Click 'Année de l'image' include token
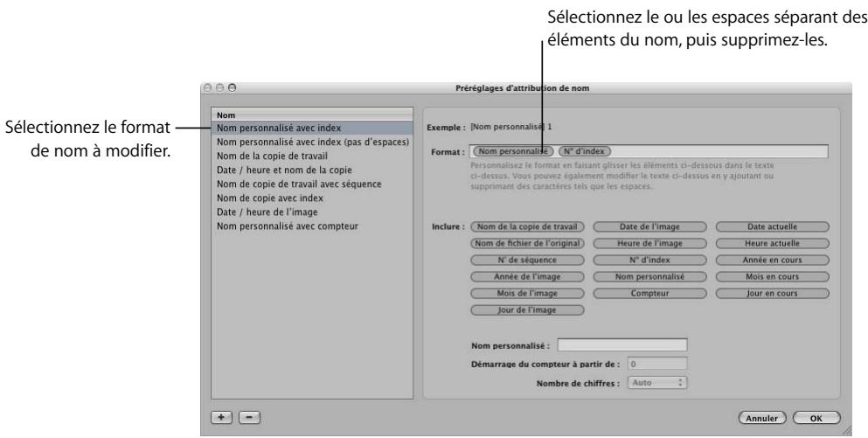 [x=527, y=277]
